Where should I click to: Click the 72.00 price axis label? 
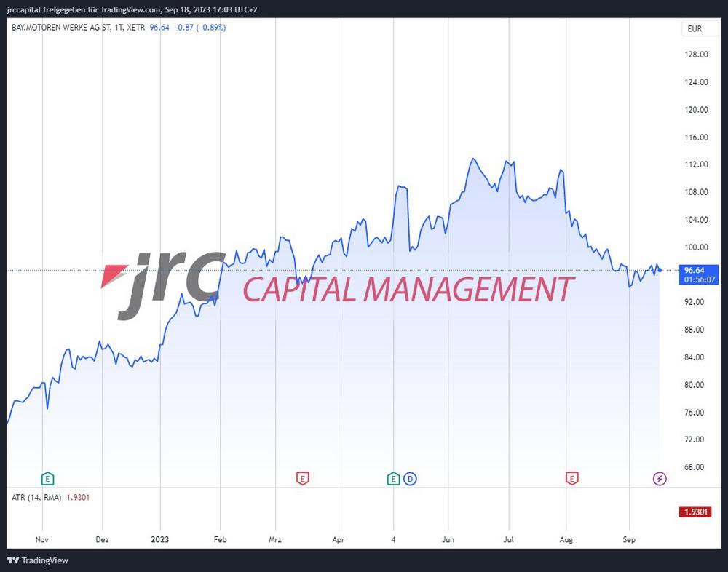[x=694, y=440]
